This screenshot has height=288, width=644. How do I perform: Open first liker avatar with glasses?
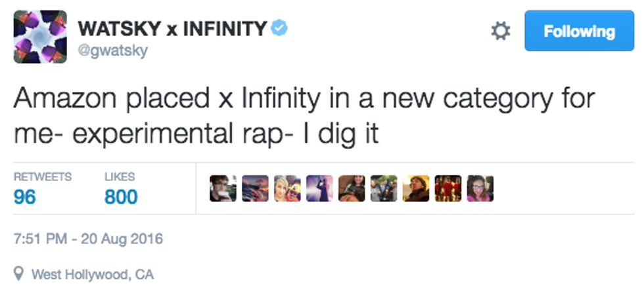click(223, 188)
